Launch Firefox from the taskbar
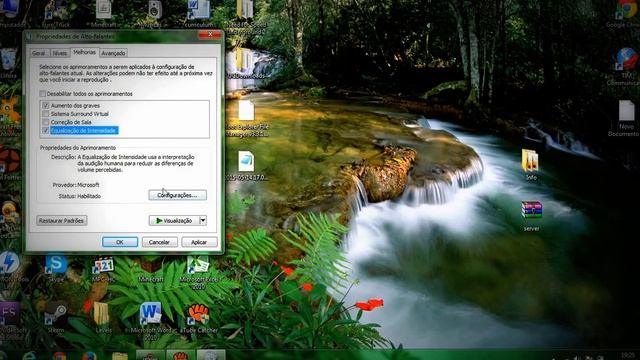 89,356
